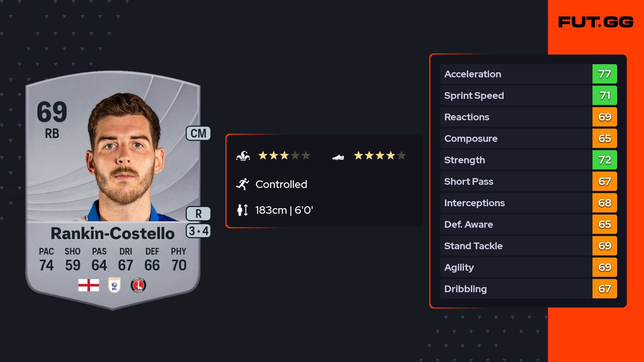This screenshot has height=362, width=644.
Task: Click the orange 65 Composure value
Action: (605, 139)
